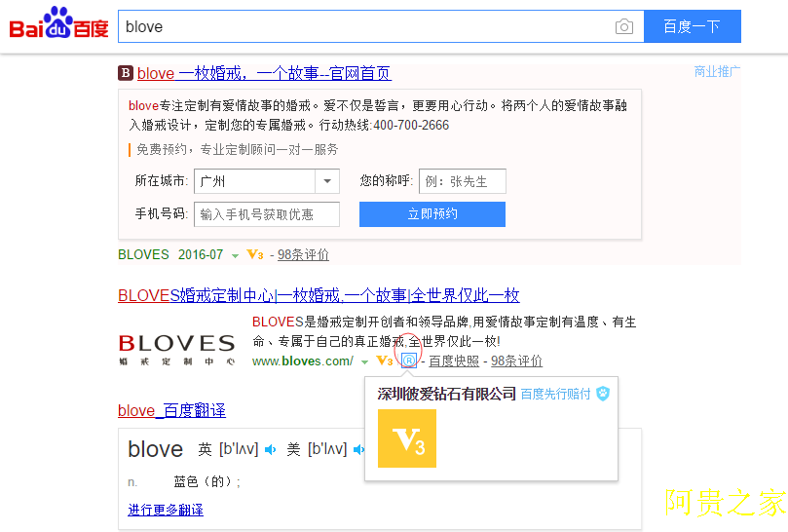Click the 百度一下 search button
788x532 pixels.
[x=692, y=26]
